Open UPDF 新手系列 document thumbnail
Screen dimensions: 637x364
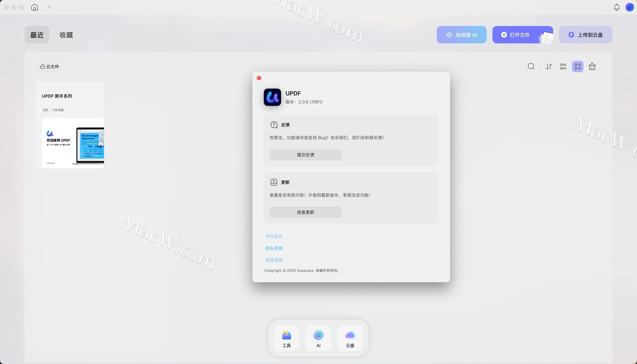(x=70, y=125)
